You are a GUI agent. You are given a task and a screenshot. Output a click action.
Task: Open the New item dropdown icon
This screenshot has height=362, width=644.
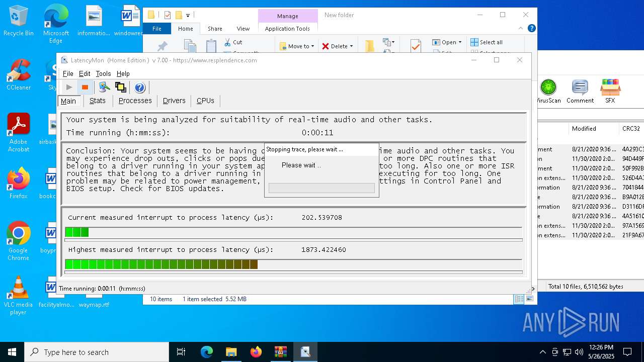389,42
